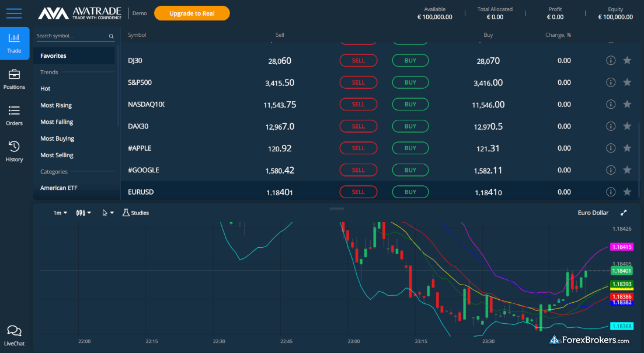The image size is (644, 353).
Task: Buy NASDAQ100
Action: 410,104
